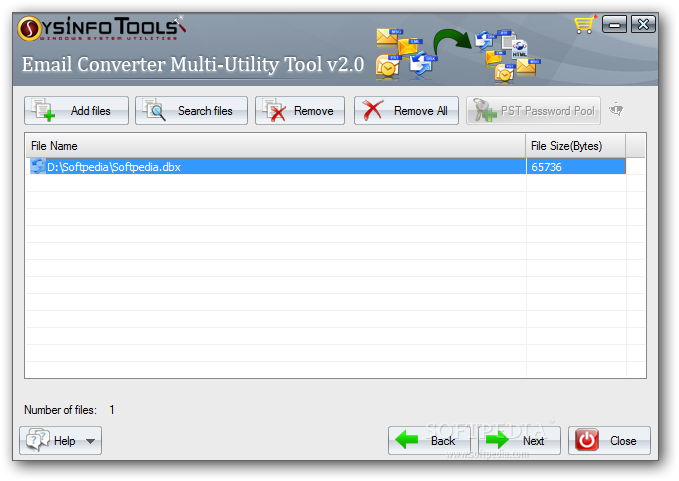This screenshot has height=481, width=679.
Task: Click the shopping cart purchase icon
Action: tap(585, 24)
